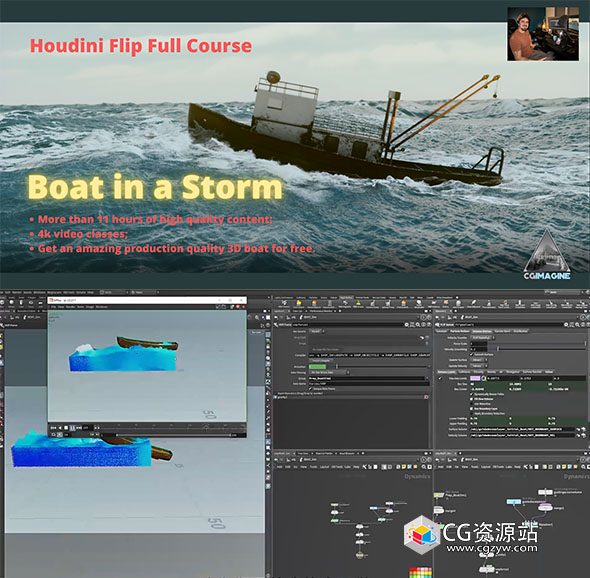
Task: Select the Tube tool on the Create shelf
Action: [x=21, y=303]
